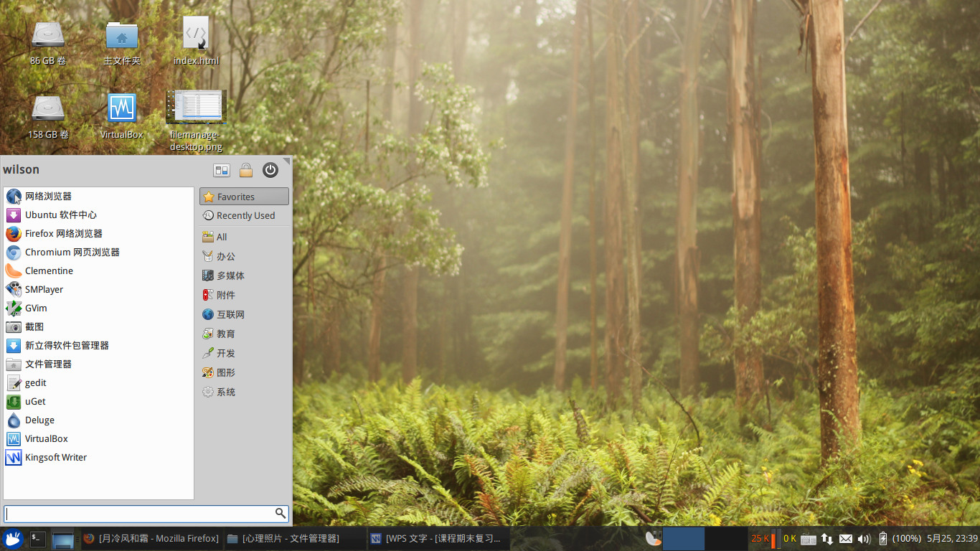The image size is (980, 551).
Task: Click the battery indicator showing 100%
Action: coord(900,538)
